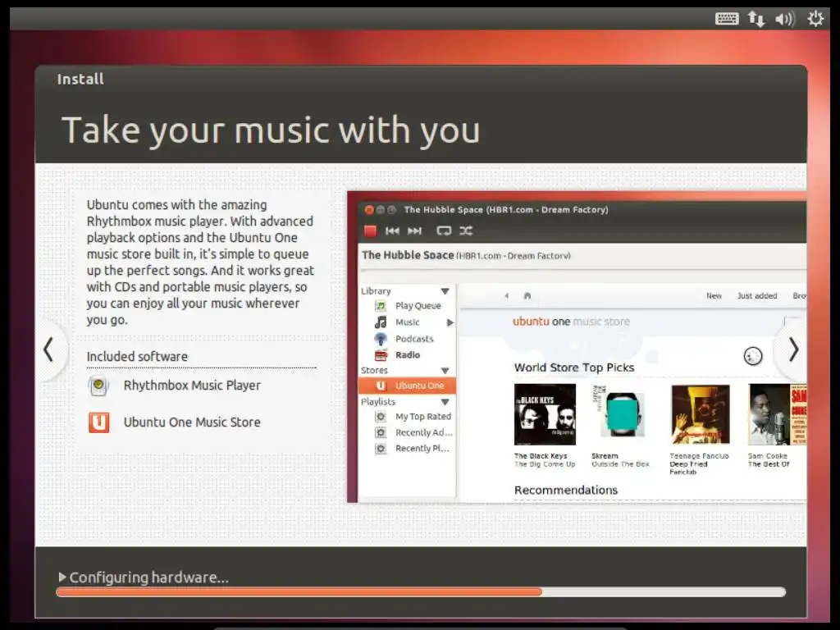Click The Big Come Up title
The width and height of the screenshot is (840, 630).
tap(545, 464)
